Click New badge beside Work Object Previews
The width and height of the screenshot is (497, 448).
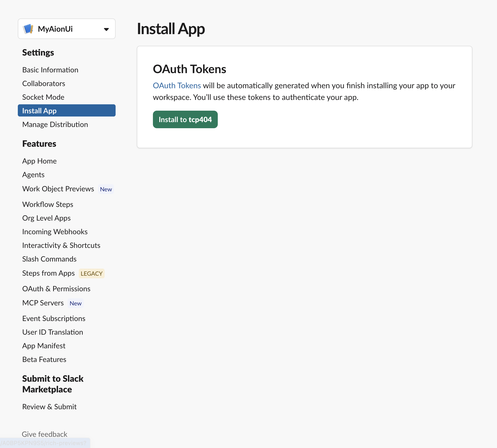106,189
